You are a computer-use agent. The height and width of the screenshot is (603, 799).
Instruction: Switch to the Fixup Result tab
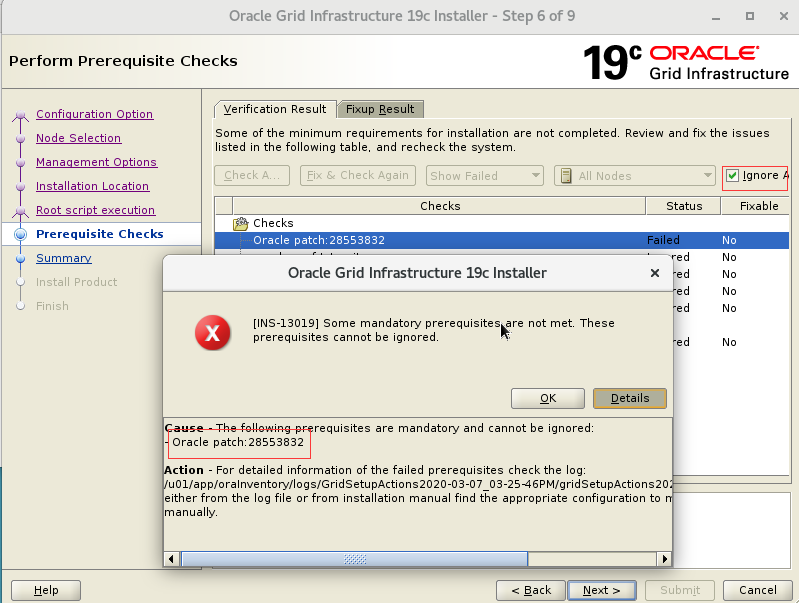[380, 109]
